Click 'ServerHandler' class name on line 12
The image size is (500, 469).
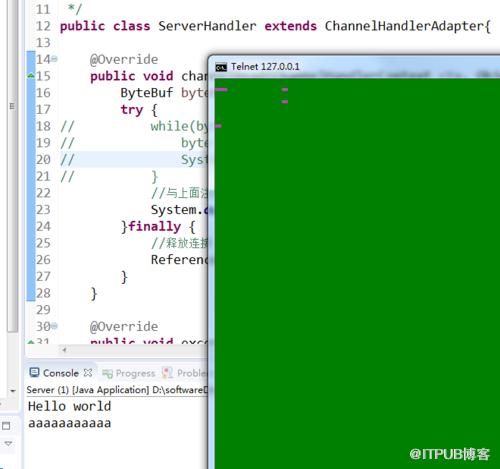tap(207, 26)
